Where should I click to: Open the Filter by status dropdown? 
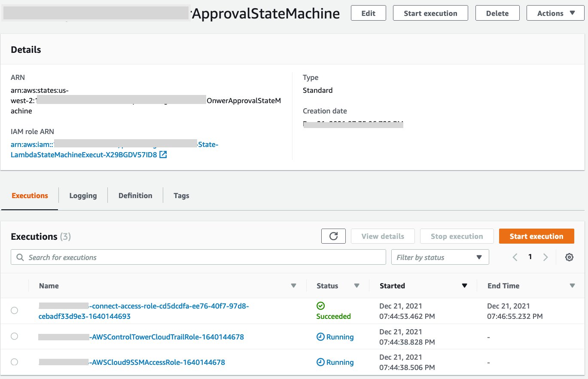pos(440,257)
